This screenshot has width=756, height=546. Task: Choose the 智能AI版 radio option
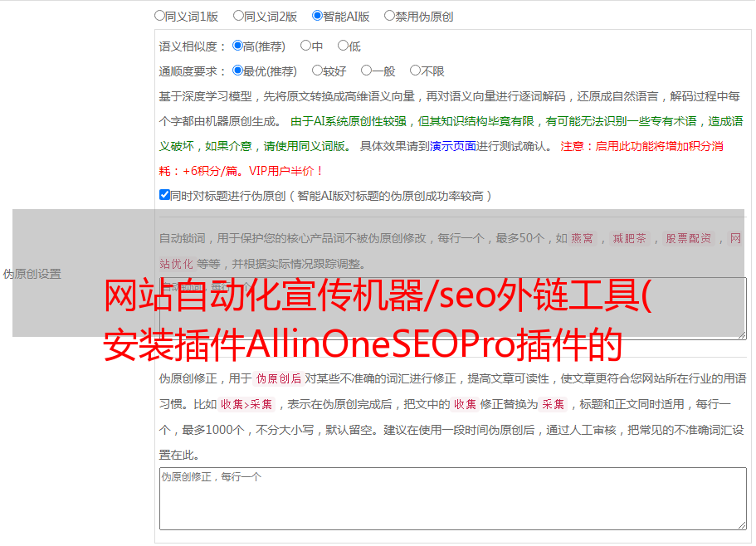pyautogui.click(x=317, y=16)
